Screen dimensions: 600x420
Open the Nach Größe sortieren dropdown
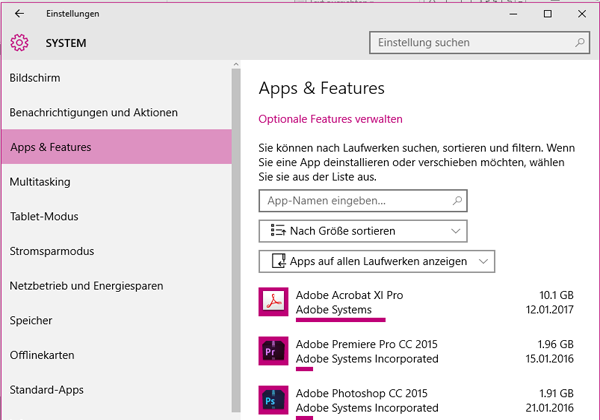coord(363,231)
